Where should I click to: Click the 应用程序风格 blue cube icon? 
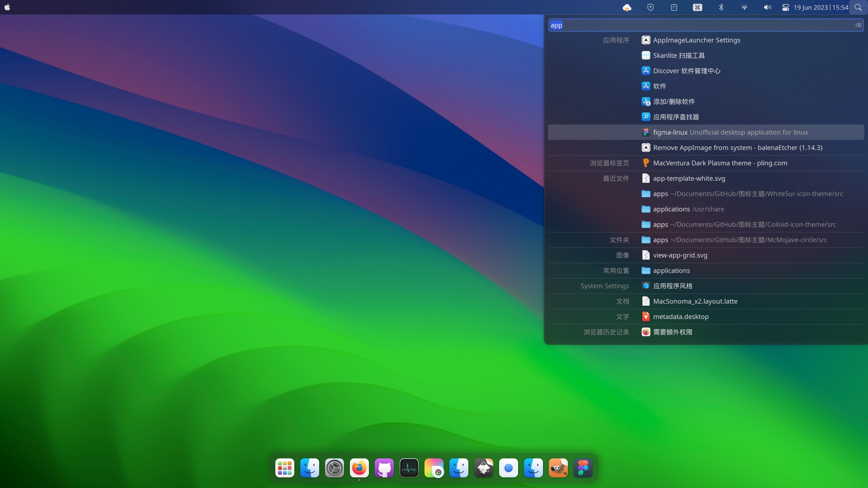point(646,286)
